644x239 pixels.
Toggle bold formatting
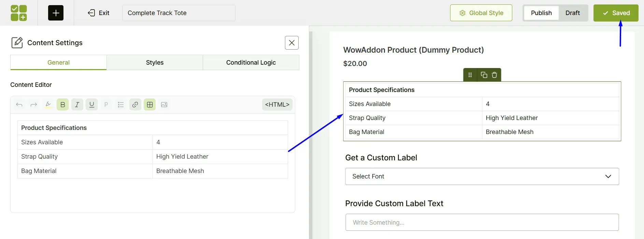(x=62, y=105)
